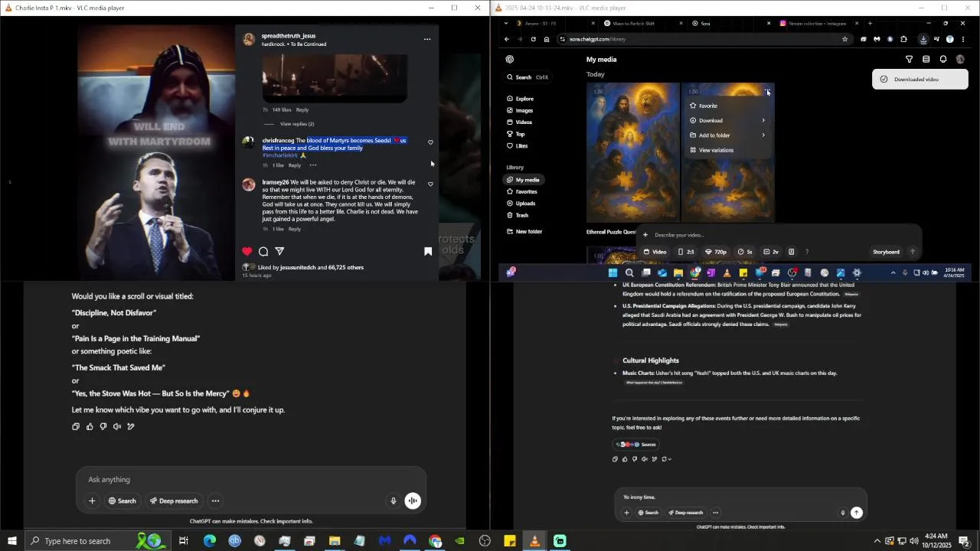Image resolution: width=980 pixels, height=551 pixels.
Task: Open the 5s duration selector
Action: click(x=745, y=252)
